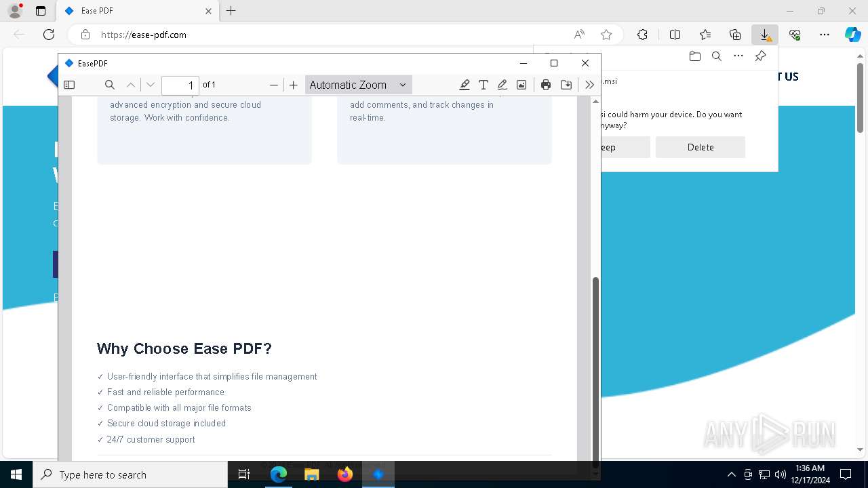Open Edge tab actions menu
This screenshot has height=488, width=868.
(41, 11)
